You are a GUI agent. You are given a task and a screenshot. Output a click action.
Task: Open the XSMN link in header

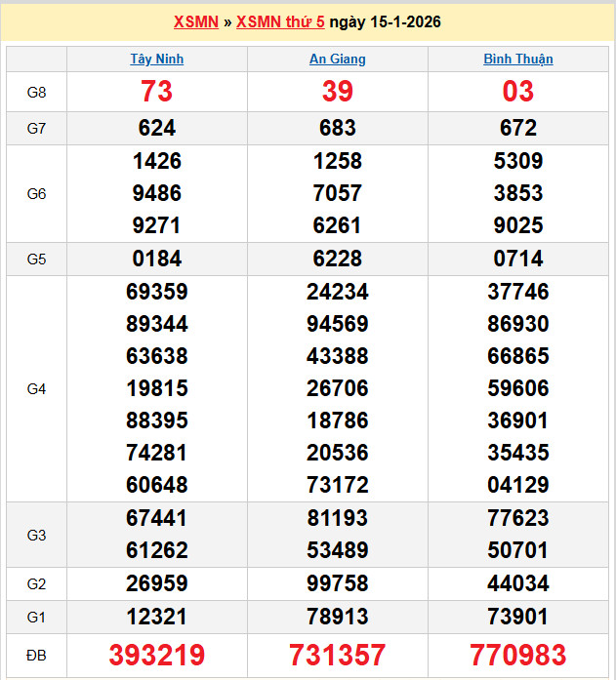(195, 21)
